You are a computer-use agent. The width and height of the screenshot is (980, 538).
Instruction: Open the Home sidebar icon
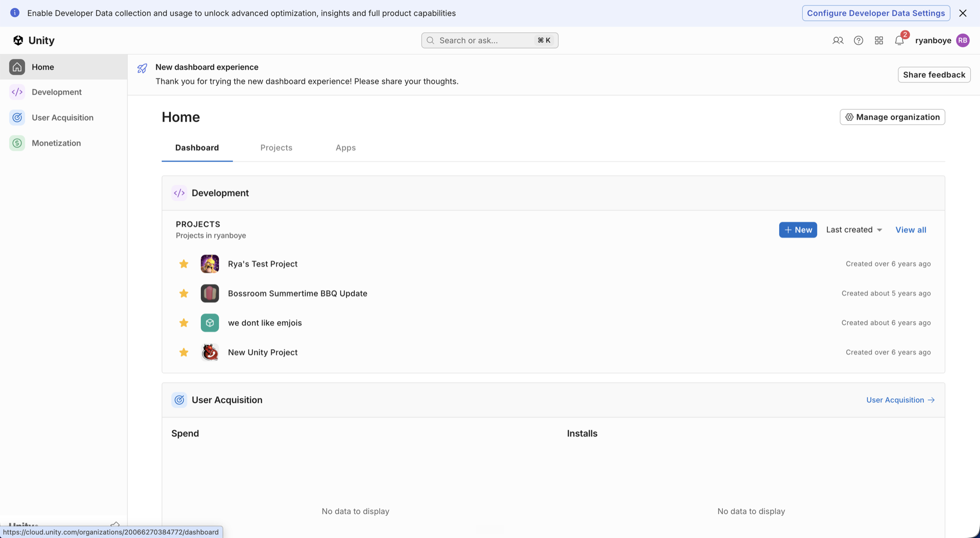click(17, 67)
